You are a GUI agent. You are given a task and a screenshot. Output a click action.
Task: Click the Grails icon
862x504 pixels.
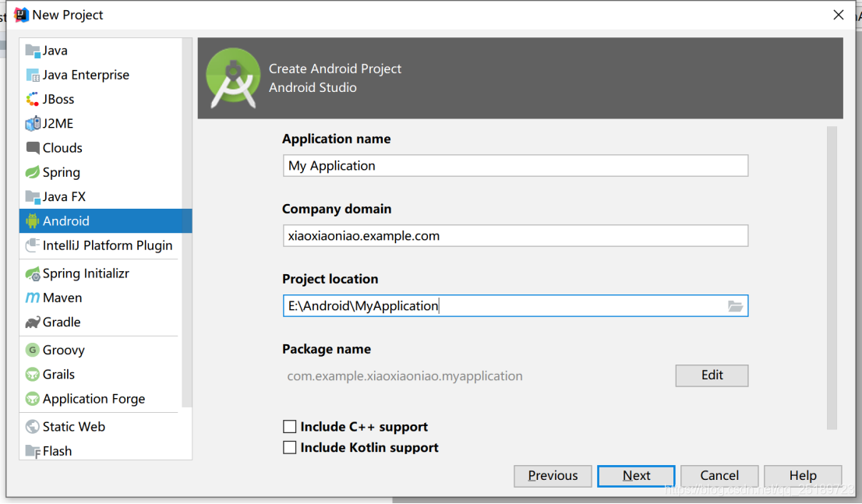[x=33, y=374]
